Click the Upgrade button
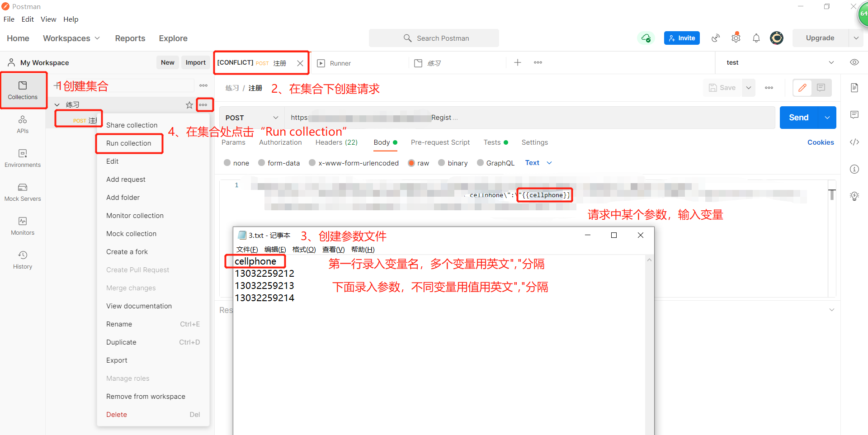 point(820,38)
